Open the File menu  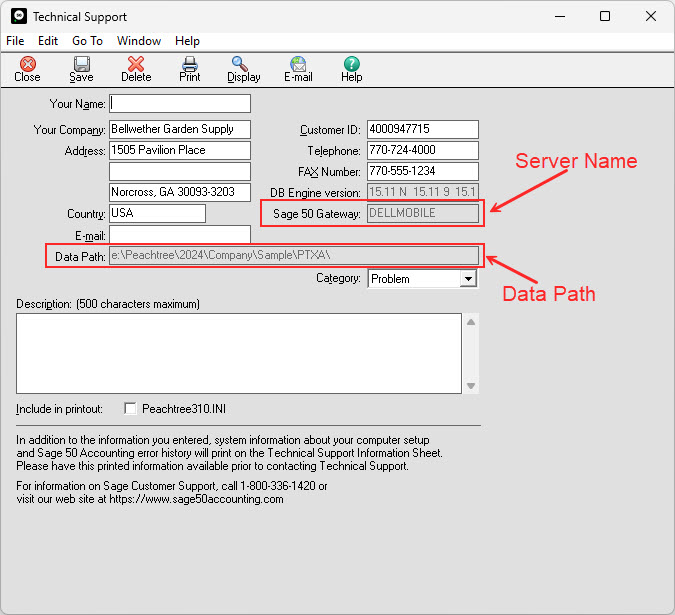pos(15,41)
